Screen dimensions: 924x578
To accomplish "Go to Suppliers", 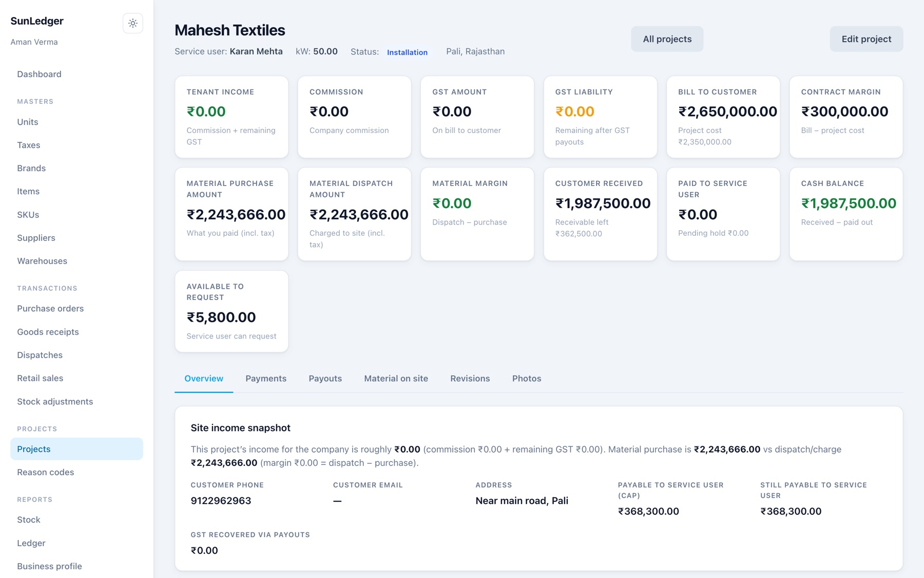I will 76,238.
